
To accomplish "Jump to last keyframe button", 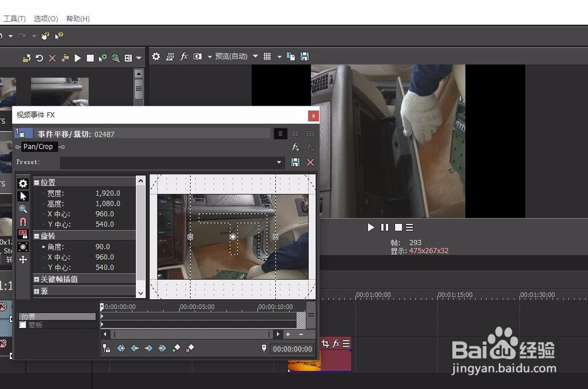I will click(162, 348).
